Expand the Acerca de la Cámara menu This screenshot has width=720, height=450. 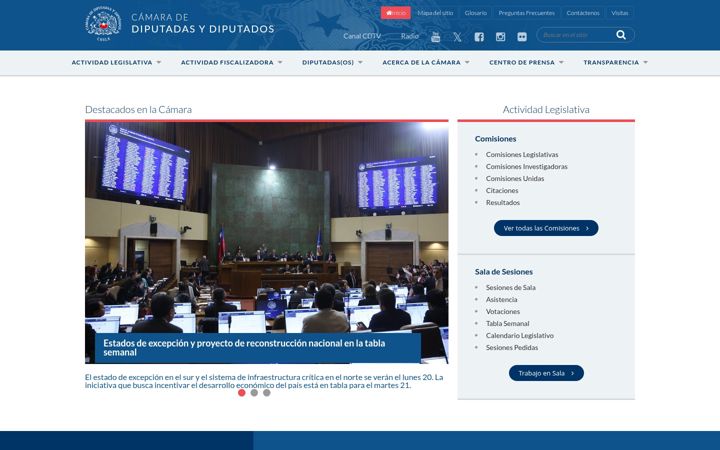[426, 62]
